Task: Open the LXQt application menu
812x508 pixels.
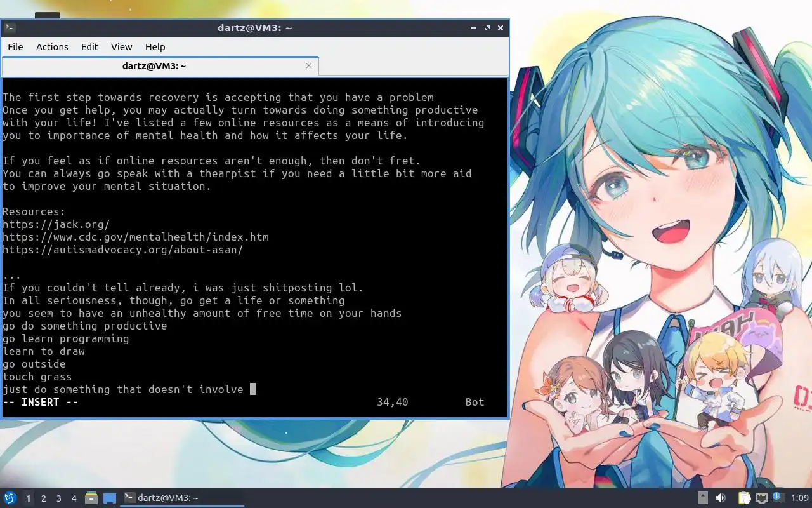Action: click(x=10, y=498)
